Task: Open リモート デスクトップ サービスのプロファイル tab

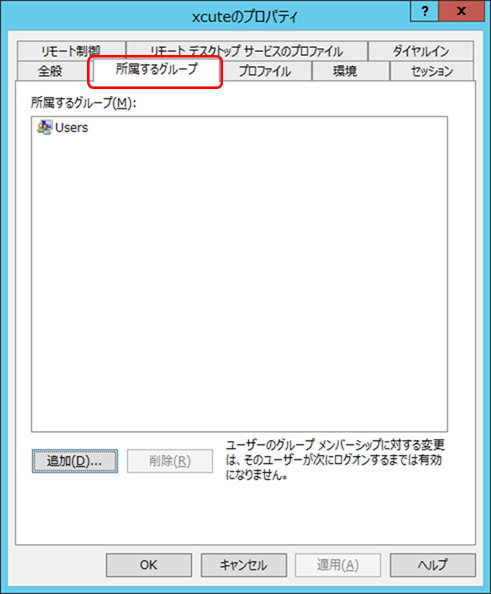Action: tap(247, 51)
